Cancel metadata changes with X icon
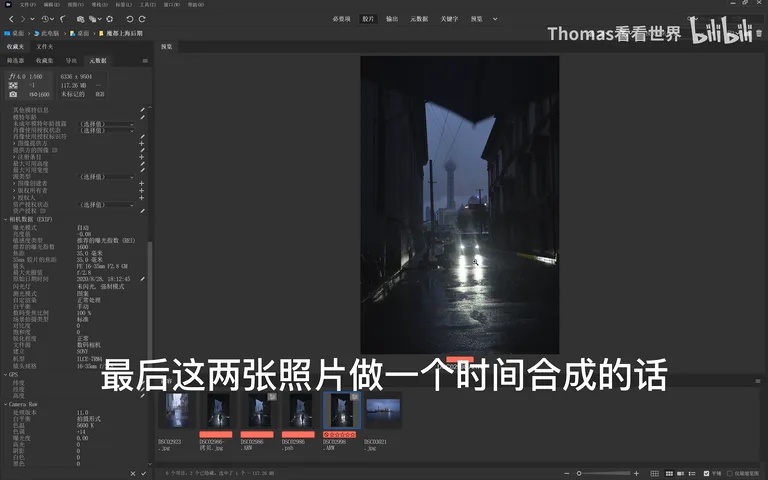The height and width of the screenshot is (480, 768). point(133,474)
